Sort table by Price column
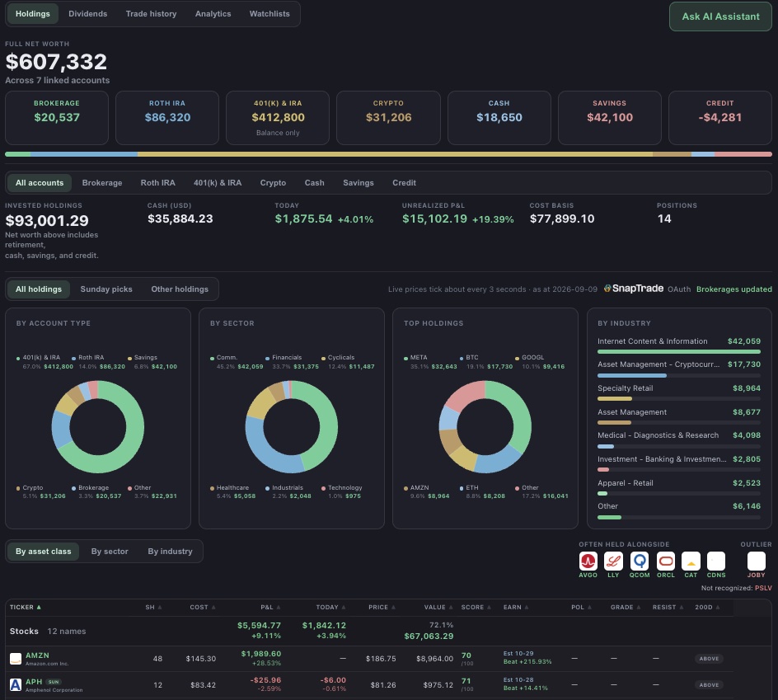This screenshot has height=700, width=778. (x=382, y=607)
